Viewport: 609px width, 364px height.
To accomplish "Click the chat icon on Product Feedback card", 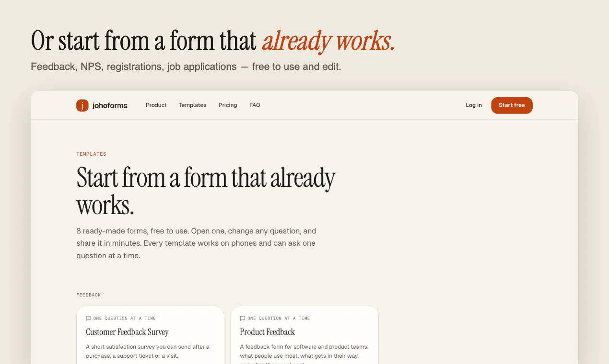I will pos(242,318).
